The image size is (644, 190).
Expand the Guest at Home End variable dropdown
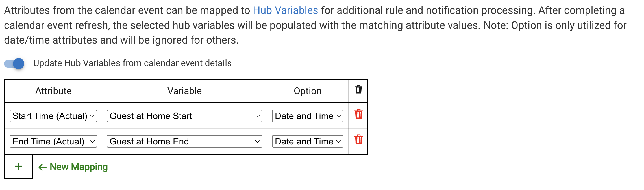coord(184,141)
